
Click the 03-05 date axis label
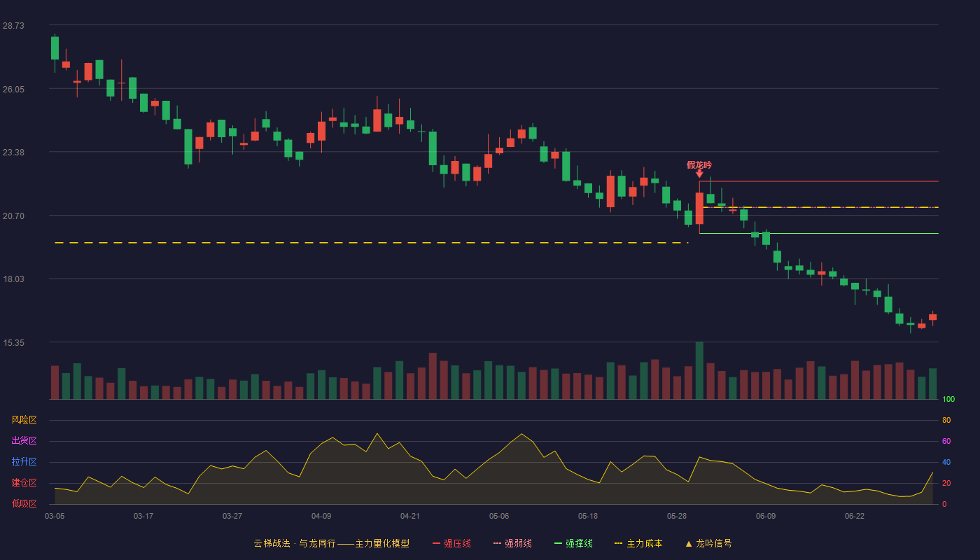point(55,516)
